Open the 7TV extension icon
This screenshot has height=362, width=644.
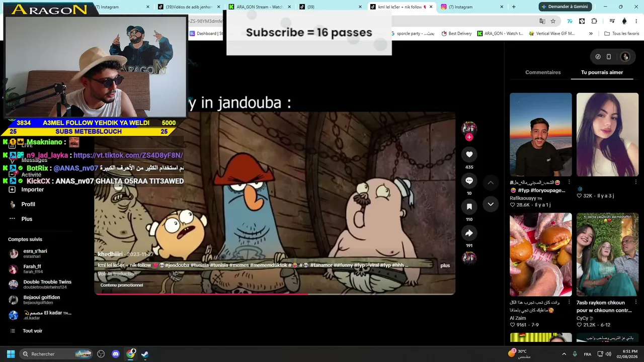[570, 21]
